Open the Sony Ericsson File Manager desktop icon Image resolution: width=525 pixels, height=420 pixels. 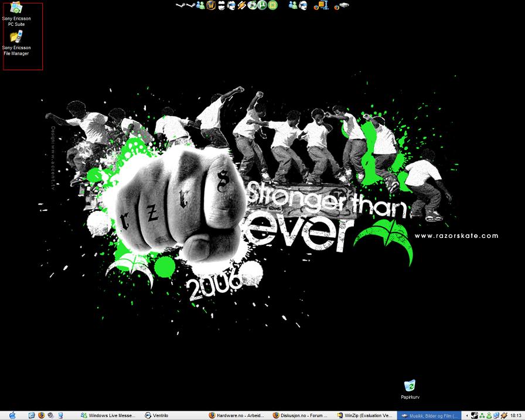pos(16,43)
